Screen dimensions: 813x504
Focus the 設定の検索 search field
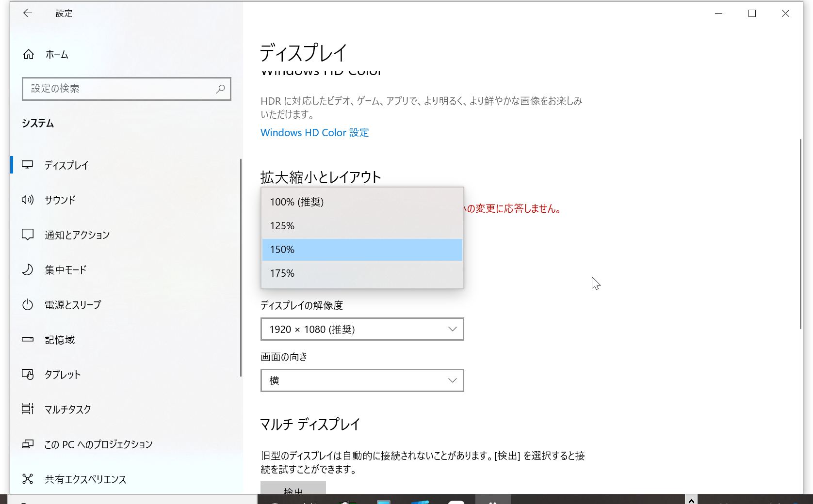click(126, 89)
